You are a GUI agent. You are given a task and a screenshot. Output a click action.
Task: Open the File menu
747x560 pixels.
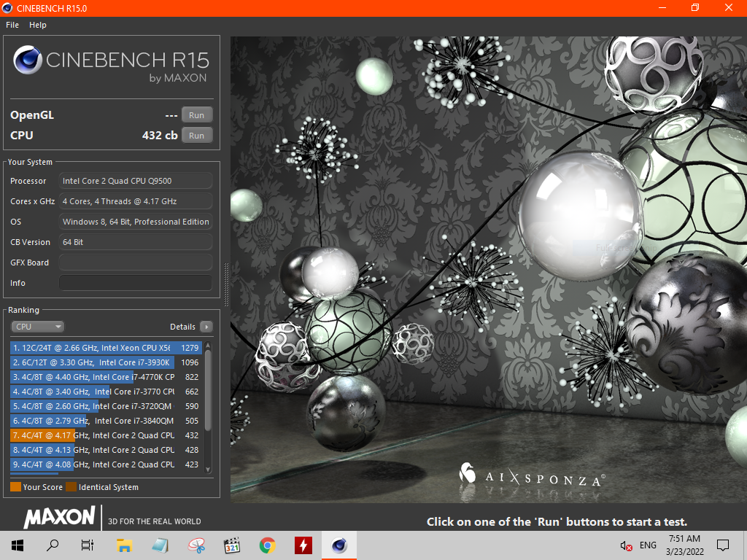click(x=12, y=25)
